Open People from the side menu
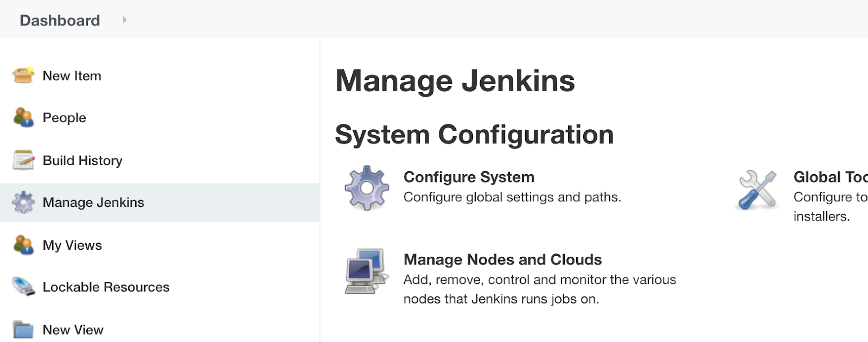 (65, 118)
